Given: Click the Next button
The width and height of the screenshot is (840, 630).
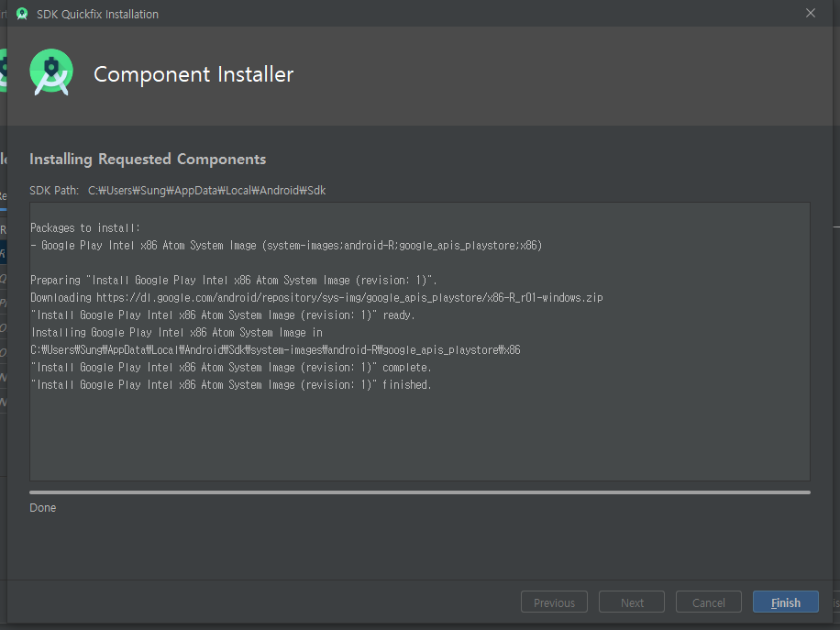Looking at the screenshot, I should pyautogui.click(x=632, y=602).
